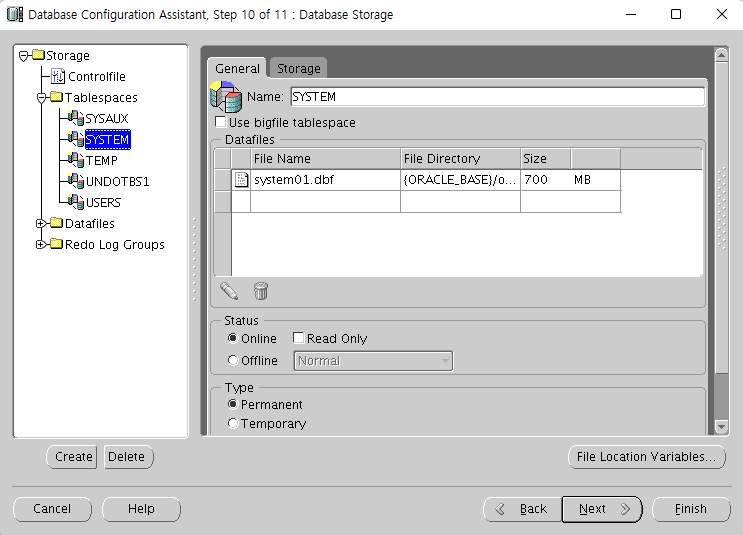Expand the Datafiles tree node
Viewport: 743px width, 535px height.
pyautogui.click(x=41, y=223)
